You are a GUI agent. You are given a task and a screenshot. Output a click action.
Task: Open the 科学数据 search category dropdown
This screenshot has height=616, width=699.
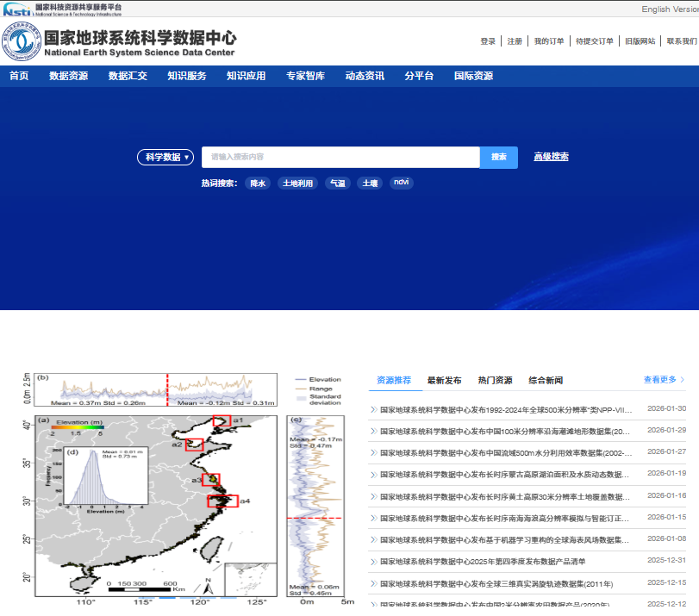click(x=165, y=157)
